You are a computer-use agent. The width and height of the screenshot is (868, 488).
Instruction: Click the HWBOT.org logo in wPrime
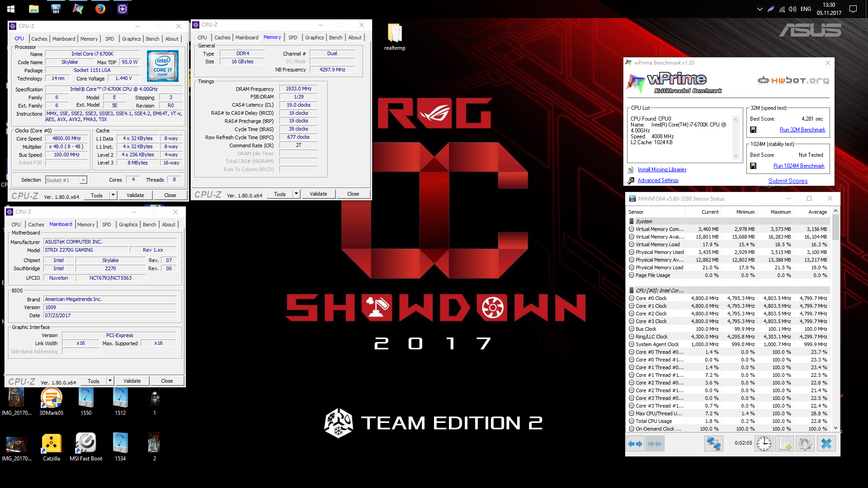tap(793, 80)
